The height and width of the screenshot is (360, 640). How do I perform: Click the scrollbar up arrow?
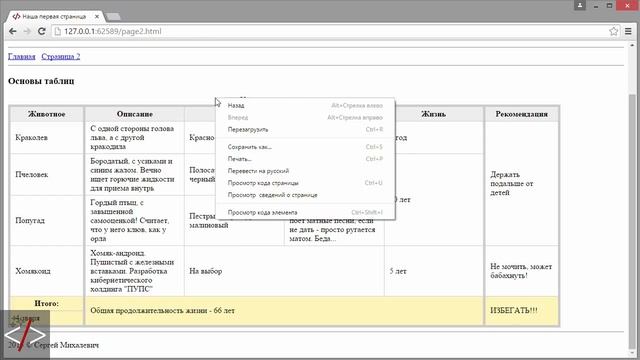point(632,45)
